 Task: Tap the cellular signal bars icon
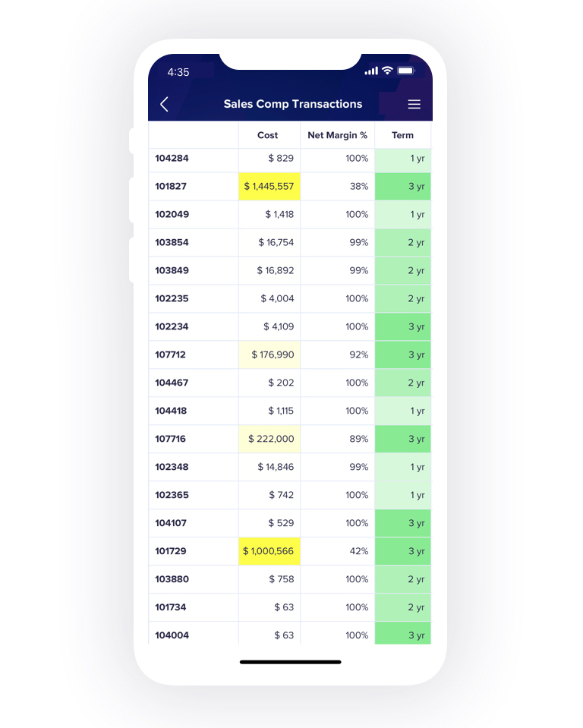click(x=371, y=71)
